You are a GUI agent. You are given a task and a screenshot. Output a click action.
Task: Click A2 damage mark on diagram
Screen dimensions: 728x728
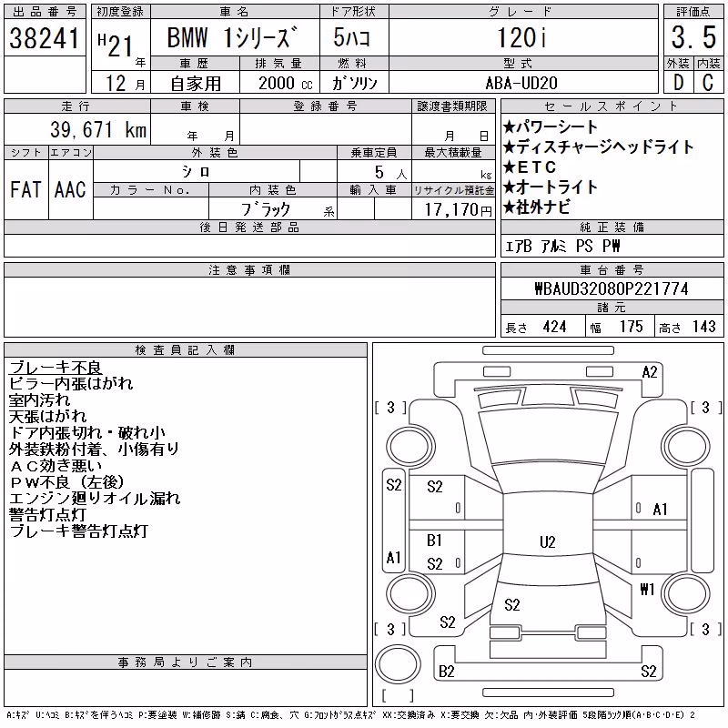click(x=650, y=372)
